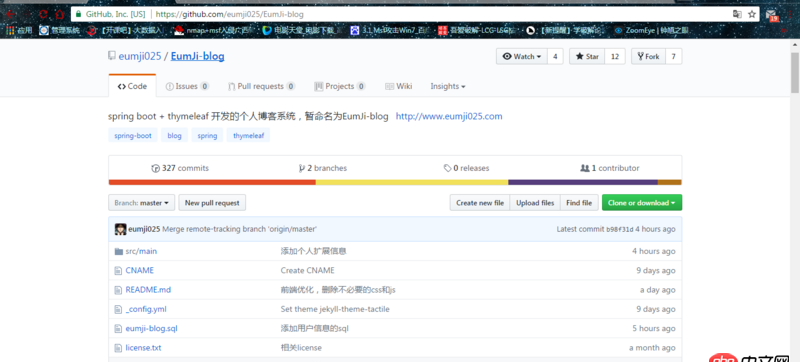Click the eumji025 committer avatar

(x=120, y=229)
